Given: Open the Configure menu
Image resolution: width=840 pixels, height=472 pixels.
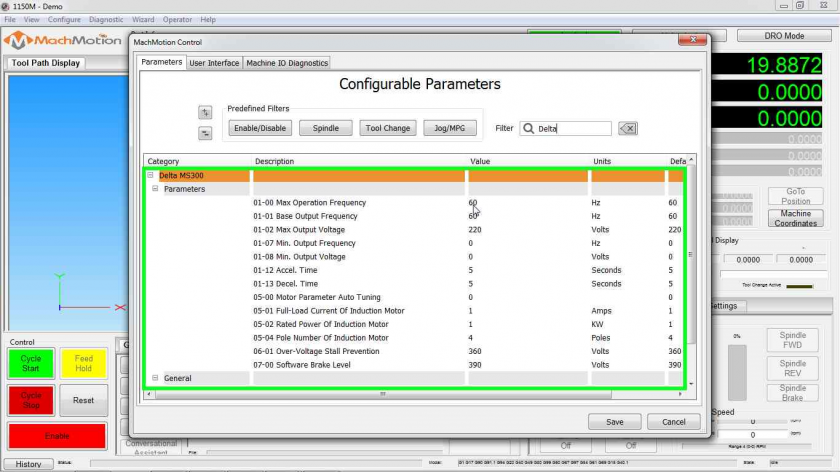Looking at the screenshot, I should coord(64,19).
